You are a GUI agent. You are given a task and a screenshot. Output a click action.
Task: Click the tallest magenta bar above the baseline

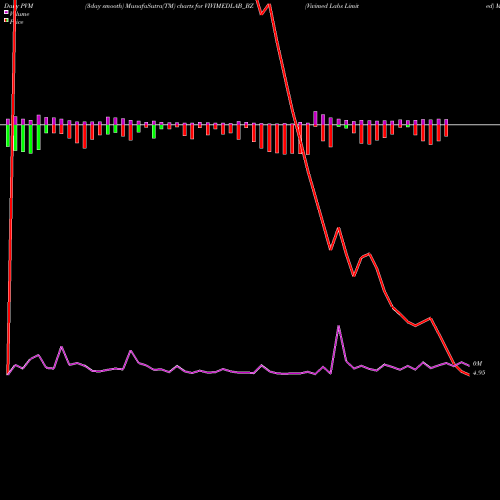pyautogui.click(x=315, y=118)
